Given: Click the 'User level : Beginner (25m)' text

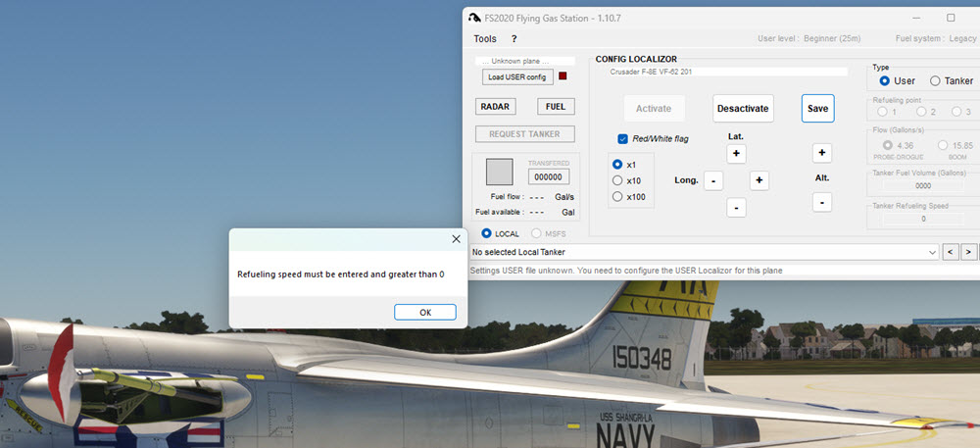Looking at the screenshot, I should pyautogui.click(x=808, y=39).
